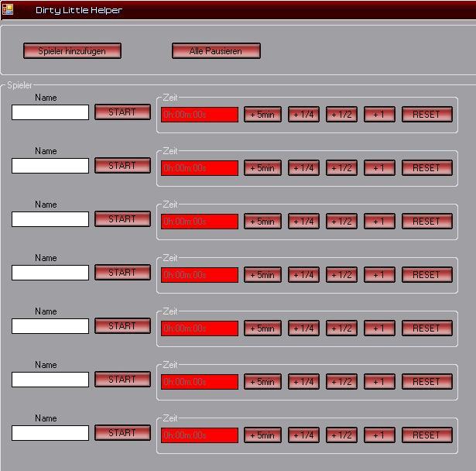The height and width of the screenshot is (471, 476).
Task: Click + 1 in the sixth player row
Action: (379, 382)
